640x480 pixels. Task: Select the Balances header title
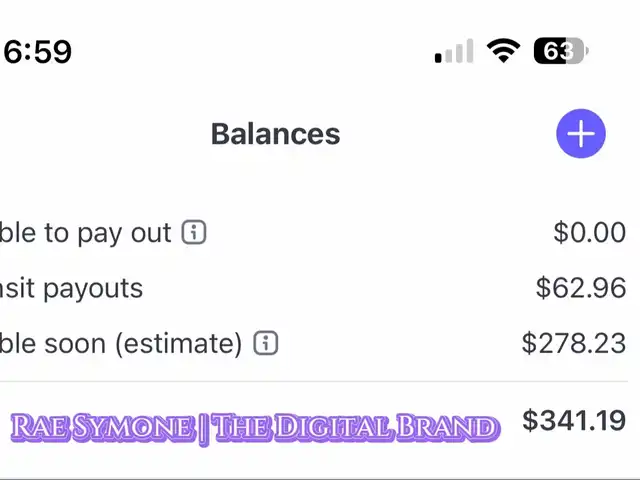tap(276, 134)
